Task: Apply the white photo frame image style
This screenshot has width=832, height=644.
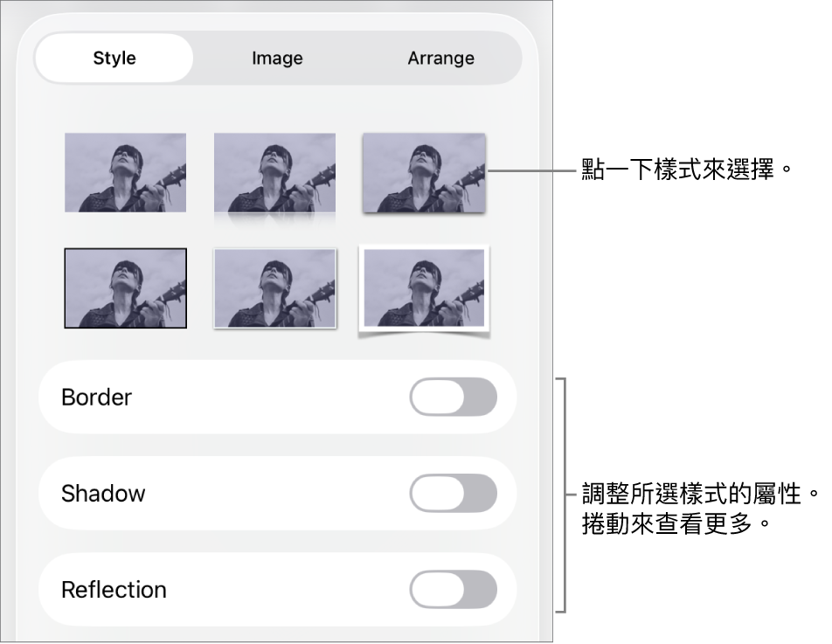Action: coord(424,288)
